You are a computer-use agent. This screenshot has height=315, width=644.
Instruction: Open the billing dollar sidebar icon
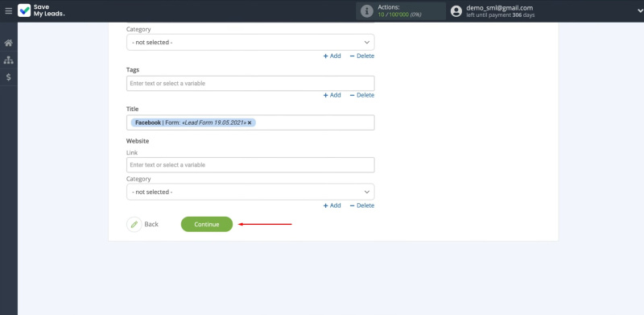point(9,77)
